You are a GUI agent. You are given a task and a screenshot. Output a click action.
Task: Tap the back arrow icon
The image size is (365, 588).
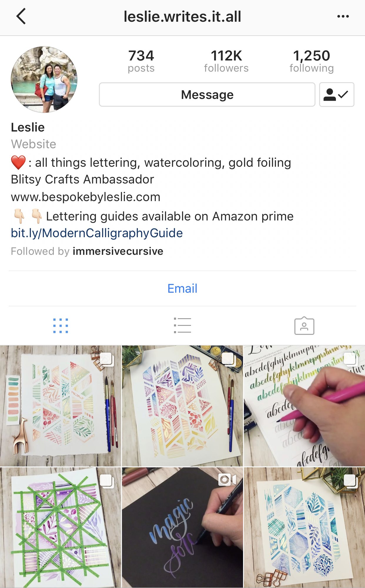point(21,16)
